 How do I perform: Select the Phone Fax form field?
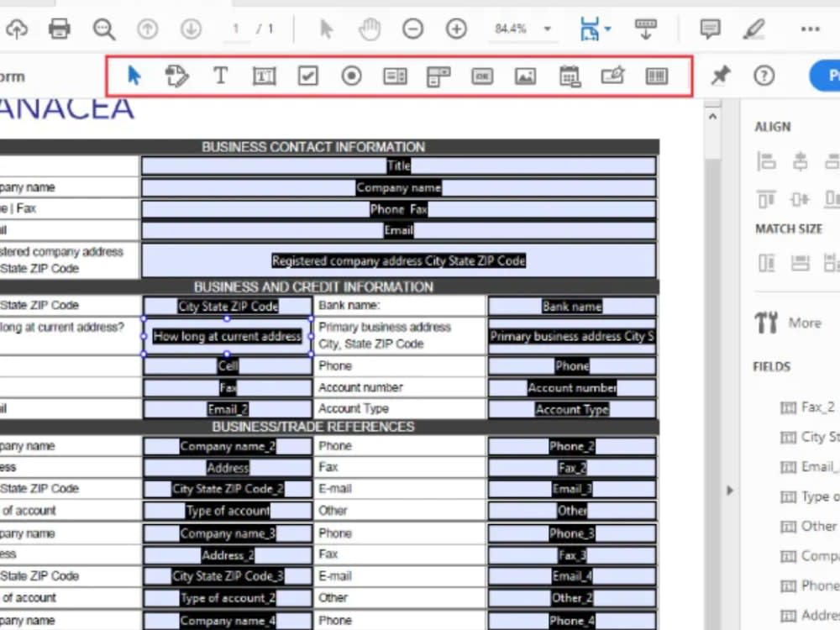tap(398, 209)
